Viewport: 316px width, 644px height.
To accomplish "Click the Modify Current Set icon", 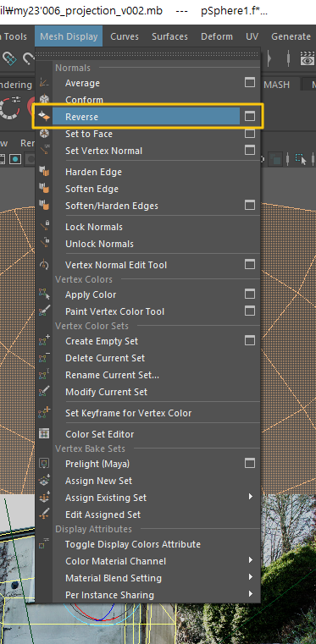I will [x=44, y=392].
